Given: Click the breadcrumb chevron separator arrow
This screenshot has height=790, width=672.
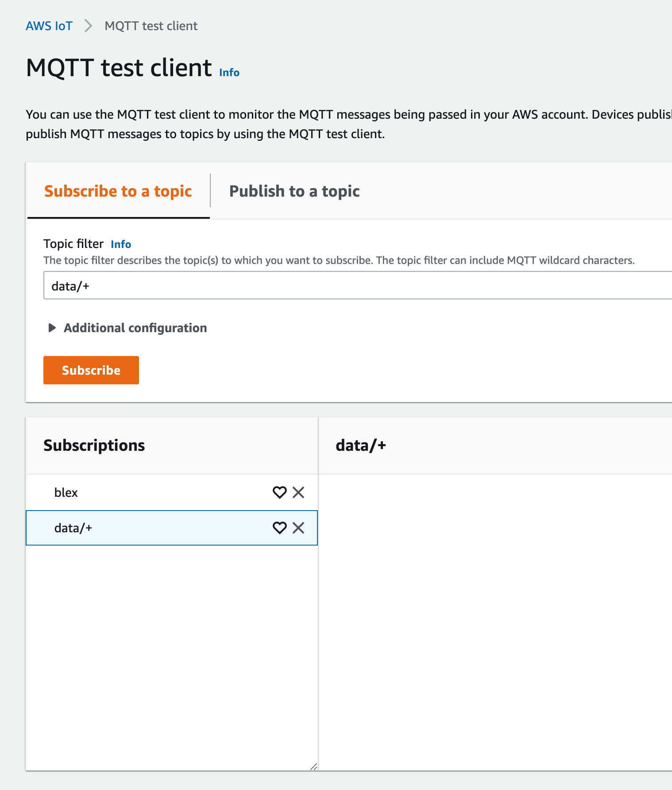Looking at the screenshot, I should 89,26.
